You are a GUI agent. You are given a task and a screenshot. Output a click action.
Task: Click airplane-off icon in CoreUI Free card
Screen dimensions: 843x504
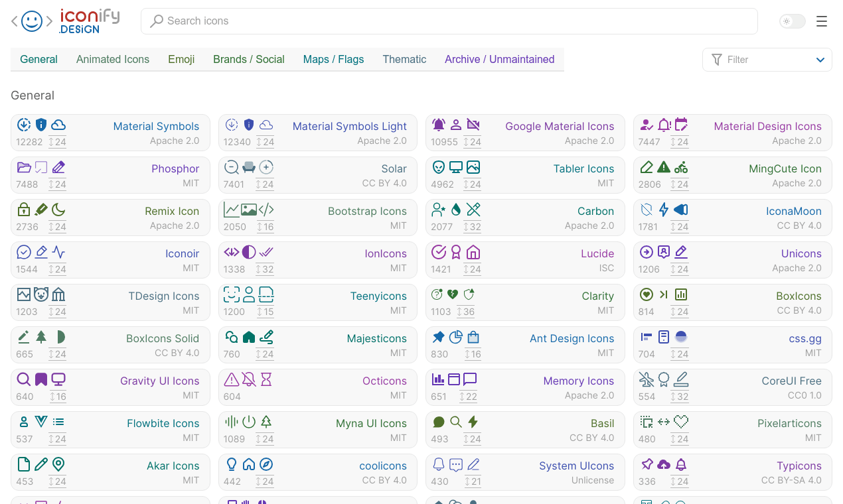pyautogui.click(x=647, y=379)
